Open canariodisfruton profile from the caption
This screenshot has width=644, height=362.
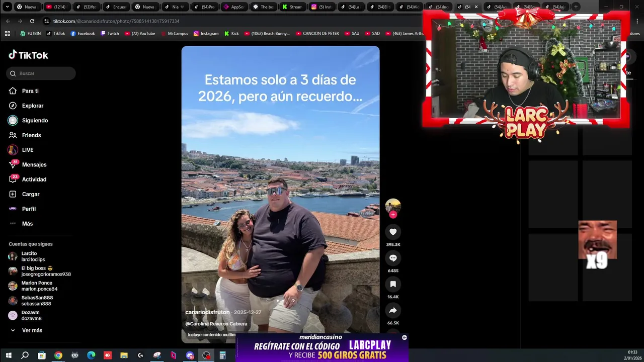tap(207, 312)
